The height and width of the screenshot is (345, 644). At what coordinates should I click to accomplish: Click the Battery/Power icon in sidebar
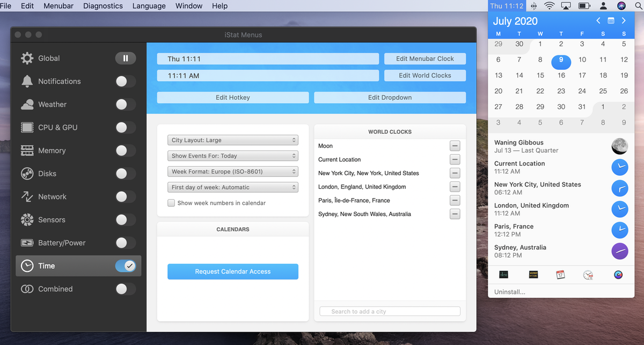(27, 243)
